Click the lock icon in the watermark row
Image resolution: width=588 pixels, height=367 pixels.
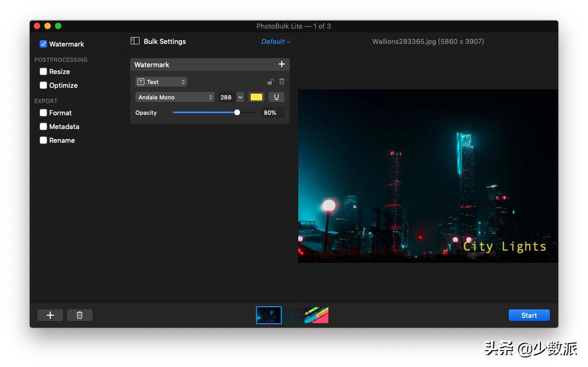(x=270, y=81)
